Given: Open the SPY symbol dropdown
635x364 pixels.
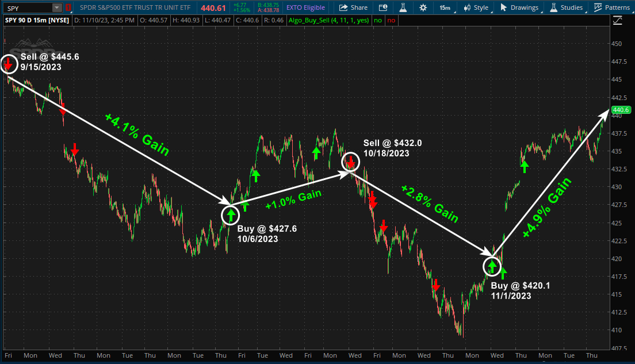Looking at the screenshot, I should [56, 7].
